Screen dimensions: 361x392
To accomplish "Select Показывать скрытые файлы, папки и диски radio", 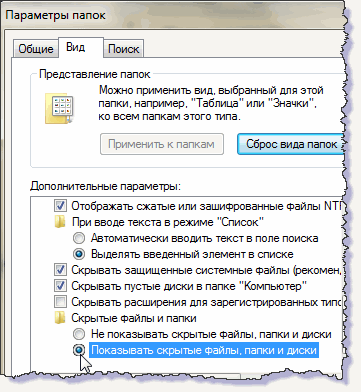I will (79, 350).
